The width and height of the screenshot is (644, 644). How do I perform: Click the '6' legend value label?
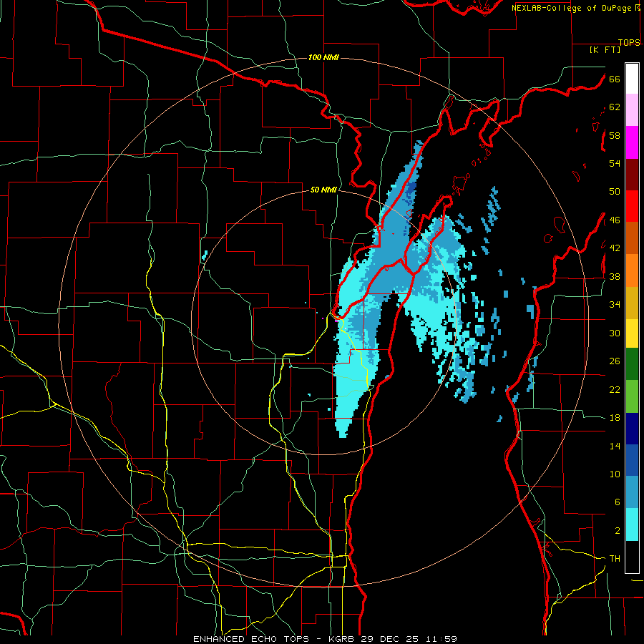pos(618,502)
